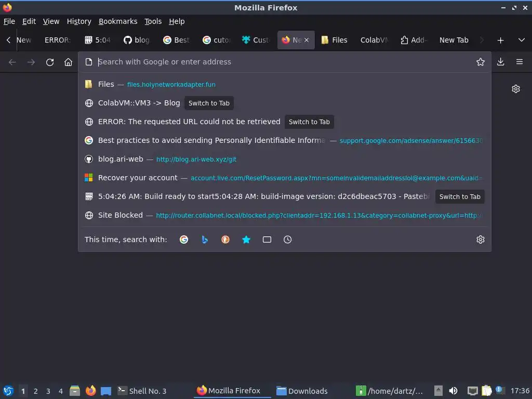Open files.holynetworkadapter.fun suggestion

[284, 85]
